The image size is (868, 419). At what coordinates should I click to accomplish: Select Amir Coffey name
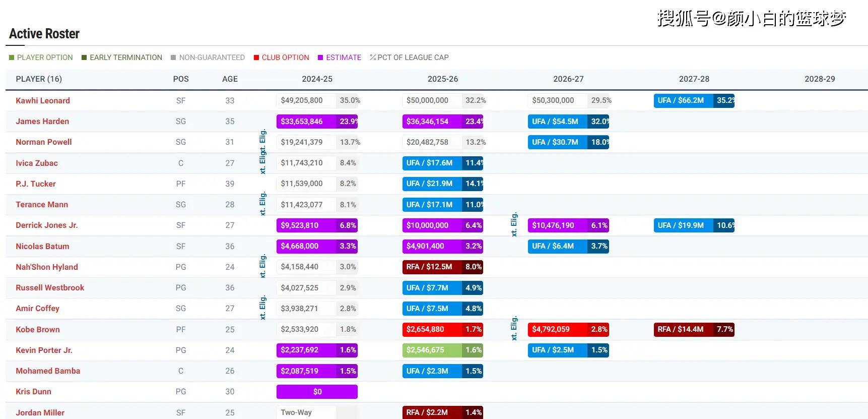pos(38,308)
